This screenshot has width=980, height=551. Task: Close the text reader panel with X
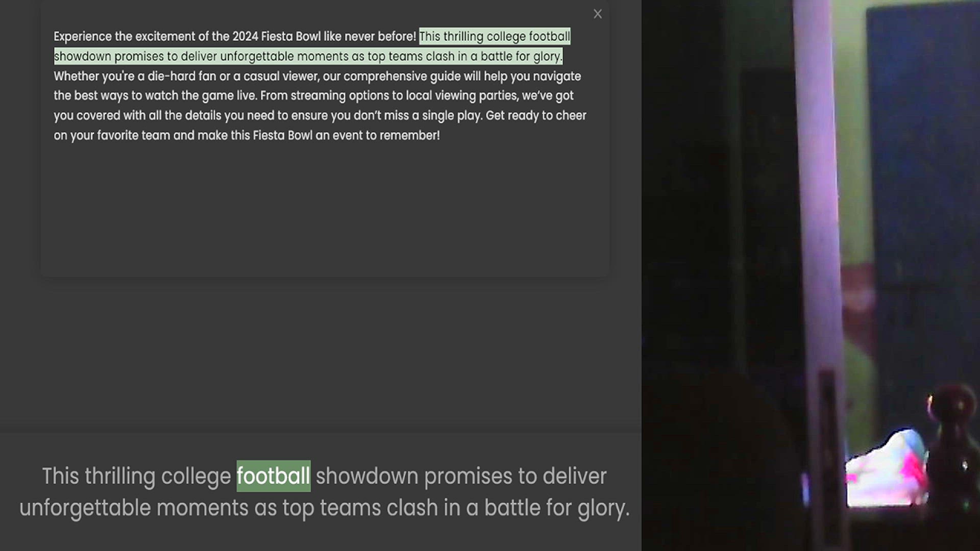click(598, 14)
